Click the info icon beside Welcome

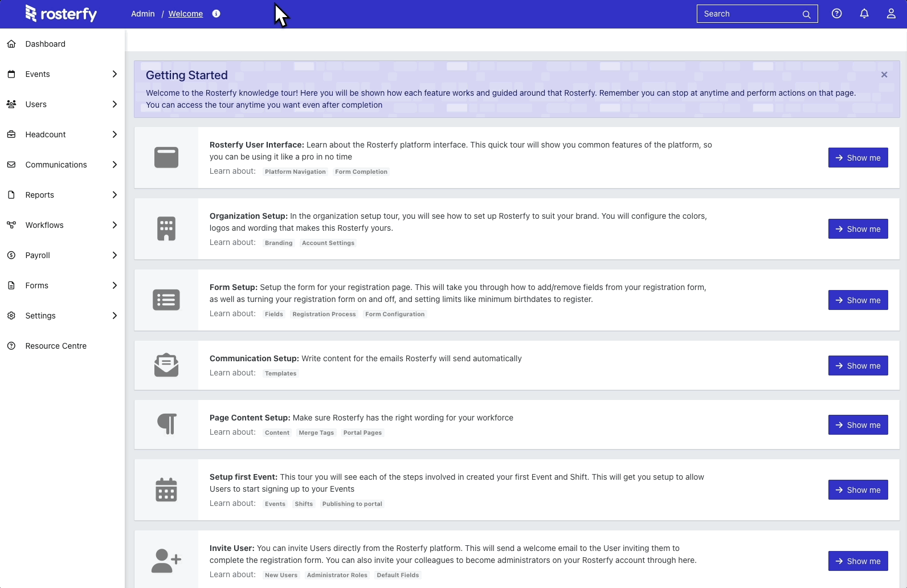pyautogui.click(x=216, y=14)
